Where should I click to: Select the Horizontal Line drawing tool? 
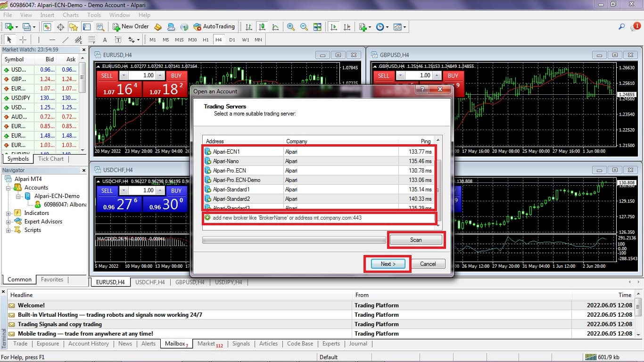tap(52, 40)
